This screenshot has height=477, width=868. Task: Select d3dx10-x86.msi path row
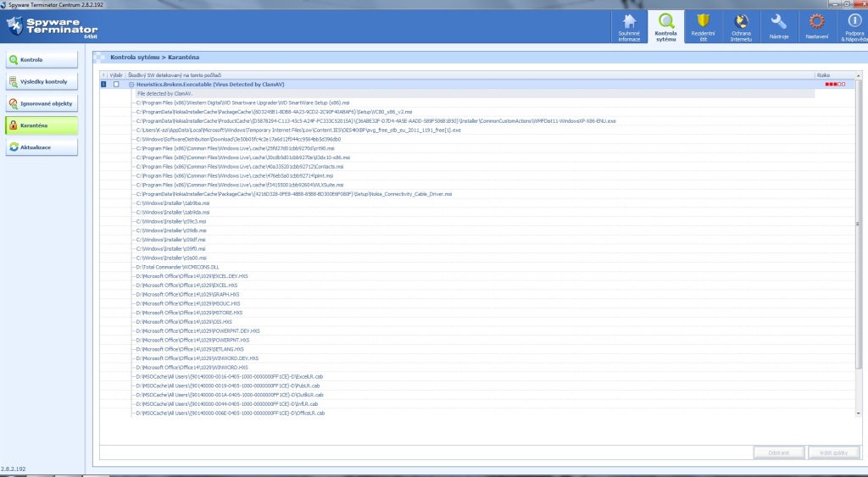(x=243, y=158)
